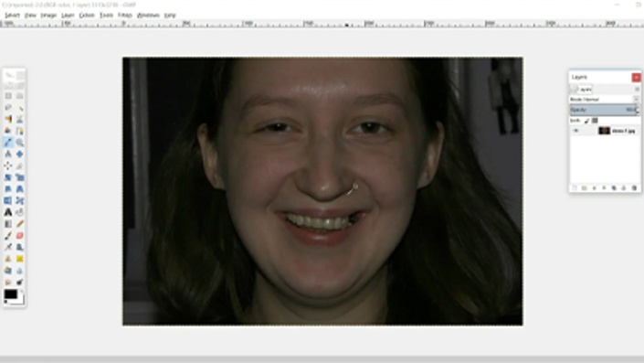Select the pink Eraser tool

tap(19, 236)
